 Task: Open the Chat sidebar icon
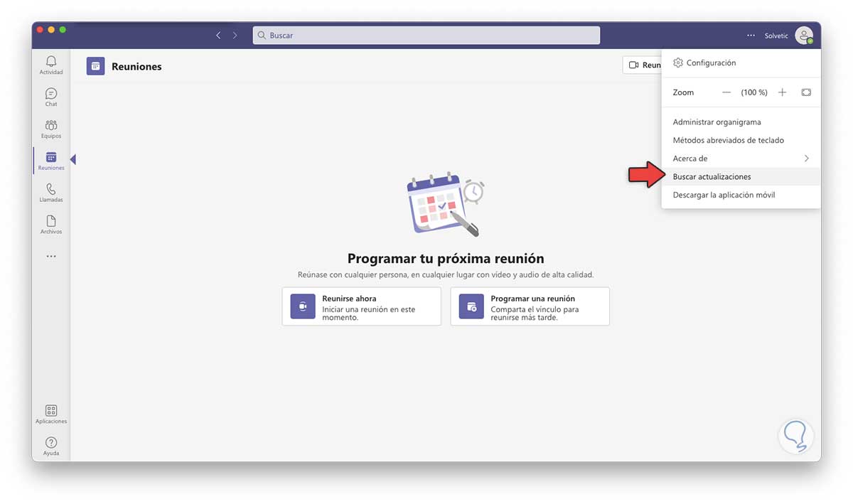click(51, 94)
